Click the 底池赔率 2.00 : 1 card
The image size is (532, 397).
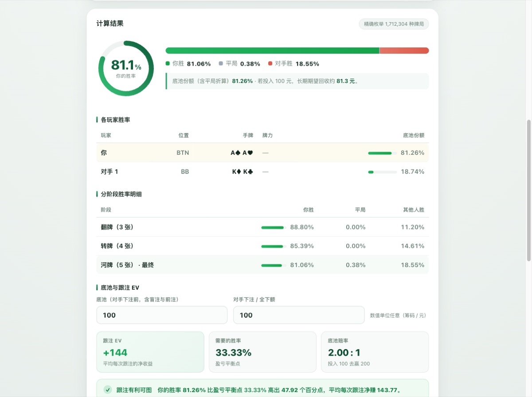[375, 352]
